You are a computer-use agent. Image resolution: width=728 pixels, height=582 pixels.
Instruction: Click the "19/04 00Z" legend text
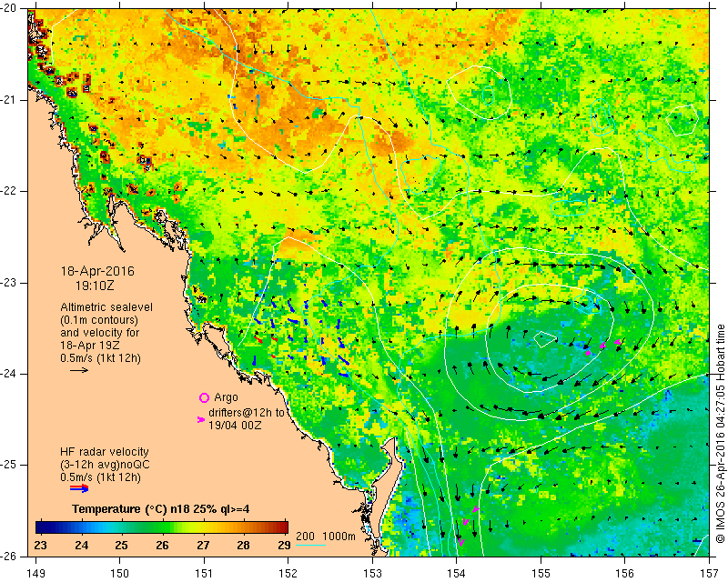click(x=235, y=425)
